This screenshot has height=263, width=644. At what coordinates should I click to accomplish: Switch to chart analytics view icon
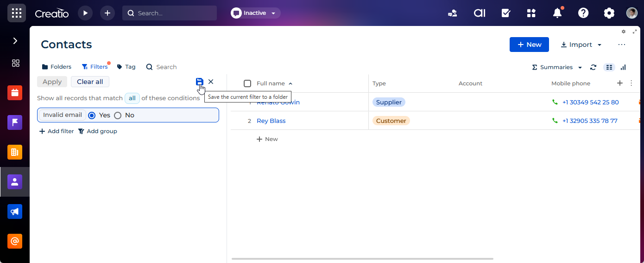coord(623,67)
